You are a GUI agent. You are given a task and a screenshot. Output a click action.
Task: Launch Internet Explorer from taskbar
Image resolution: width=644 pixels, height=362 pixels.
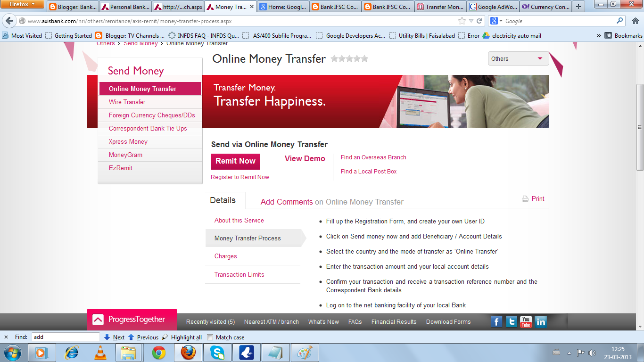click(x=71, y=353)
